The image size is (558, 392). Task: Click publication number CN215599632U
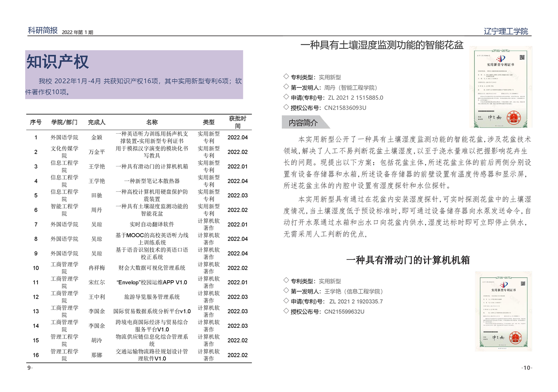tap(344, 312)
